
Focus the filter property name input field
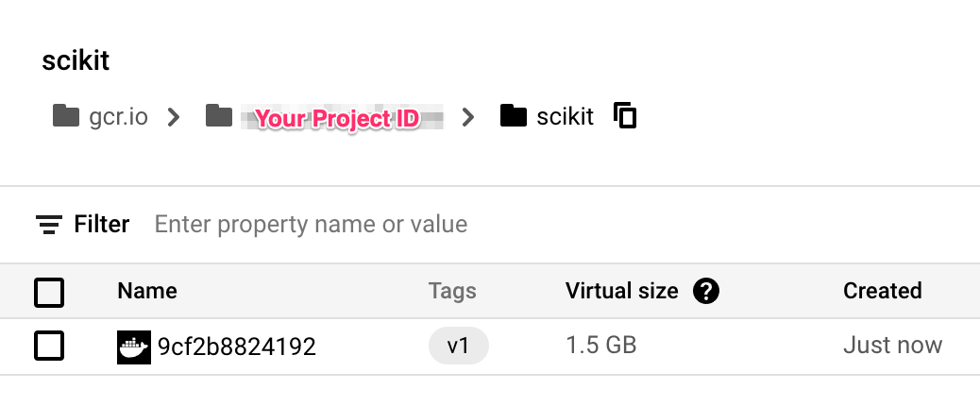point(312,225)
